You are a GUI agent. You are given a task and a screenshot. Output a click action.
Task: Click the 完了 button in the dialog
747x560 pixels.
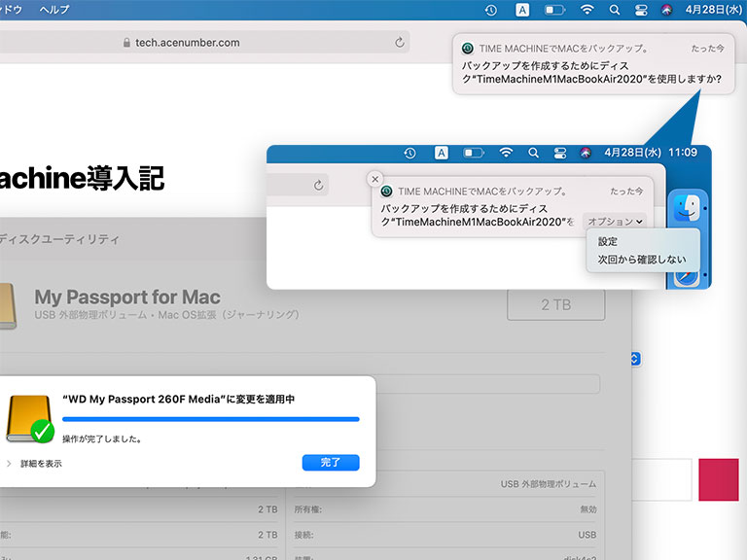click(x=331, y=463)
